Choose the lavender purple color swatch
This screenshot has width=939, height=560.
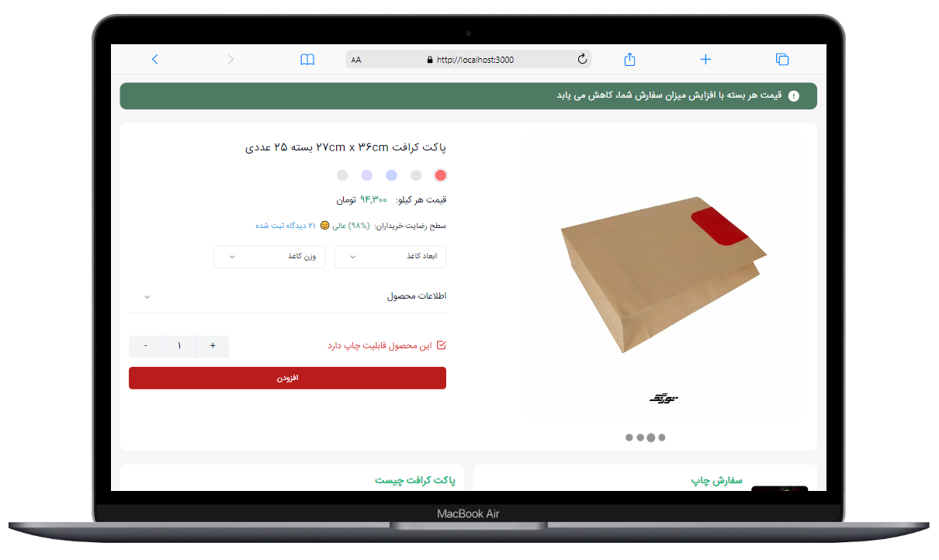tap(367, 175)
